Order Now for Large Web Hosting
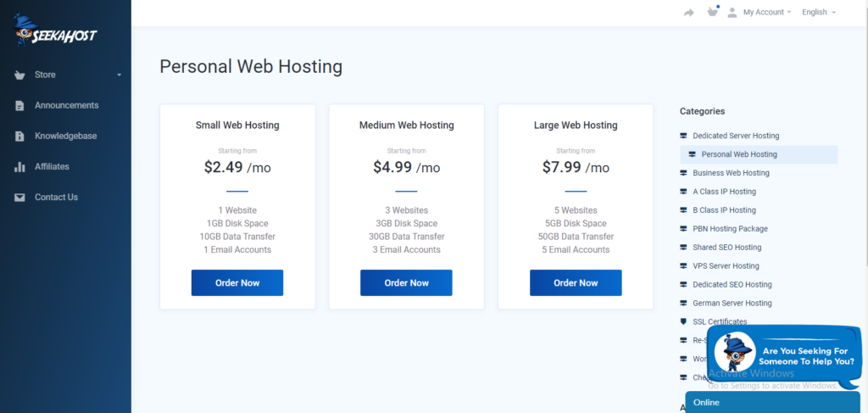The height and width of the screenshot is (413, 868). (x=576, y=283)
